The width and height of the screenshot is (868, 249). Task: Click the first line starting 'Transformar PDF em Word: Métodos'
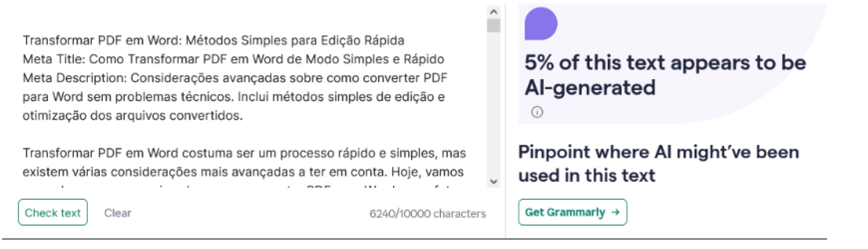(213, 40)
